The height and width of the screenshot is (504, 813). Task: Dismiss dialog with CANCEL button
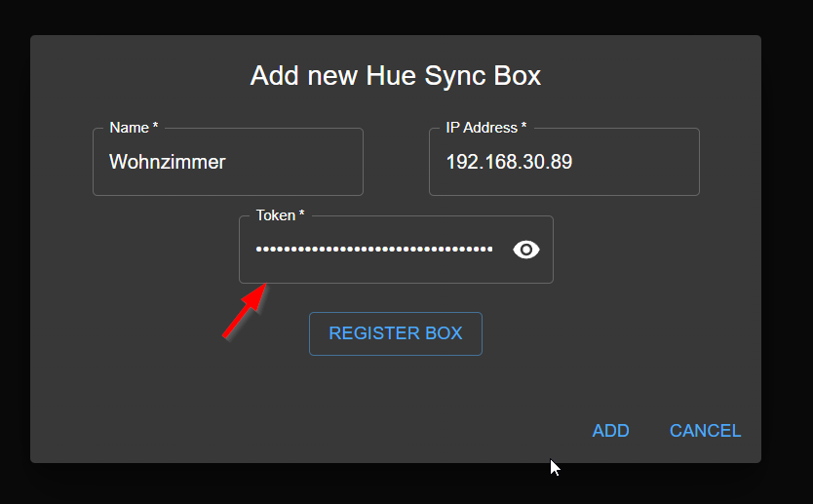click(705, 430)
